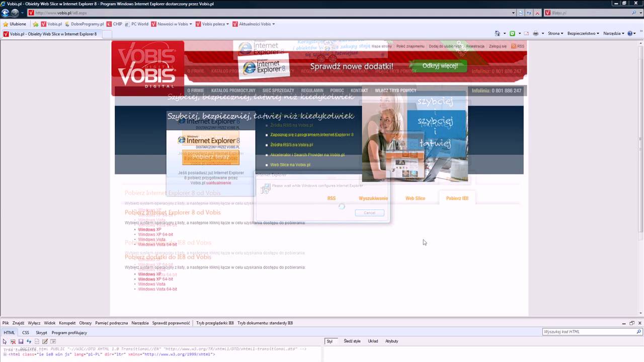Open the CHIP favorite link
644x362 pixels.
(114, 24)
